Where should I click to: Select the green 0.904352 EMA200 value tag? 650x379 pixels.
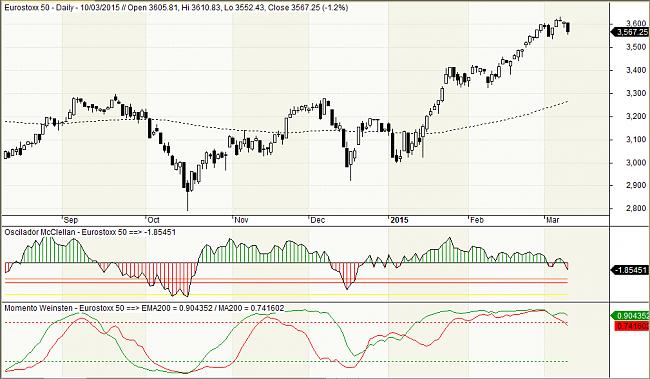click(631, 316)
